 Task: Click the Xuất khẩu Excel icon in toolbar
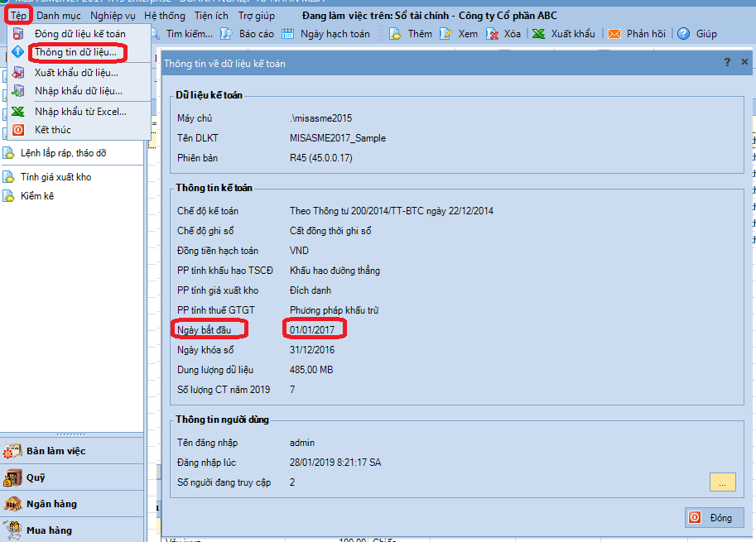click(538, 34)
